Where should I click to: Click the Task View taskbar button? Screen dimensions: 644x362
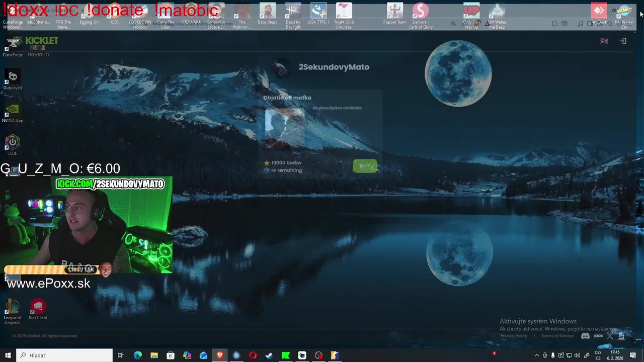121,355
